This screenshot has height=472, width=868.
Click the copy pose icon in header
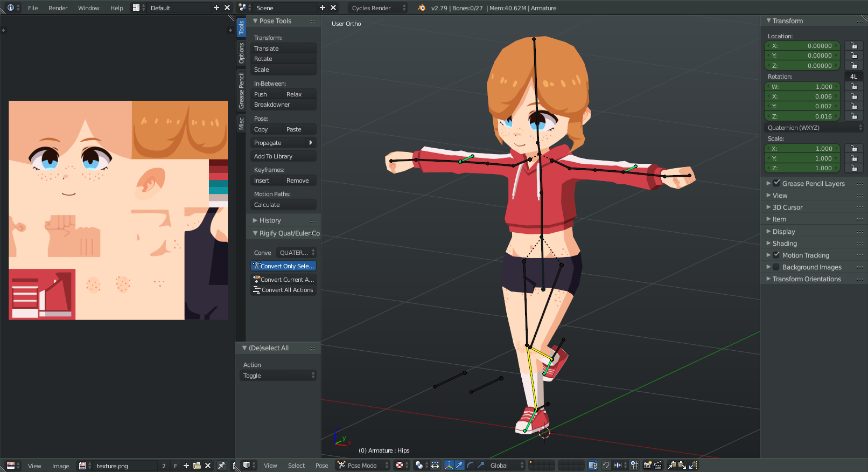click(x=671, y=465)
